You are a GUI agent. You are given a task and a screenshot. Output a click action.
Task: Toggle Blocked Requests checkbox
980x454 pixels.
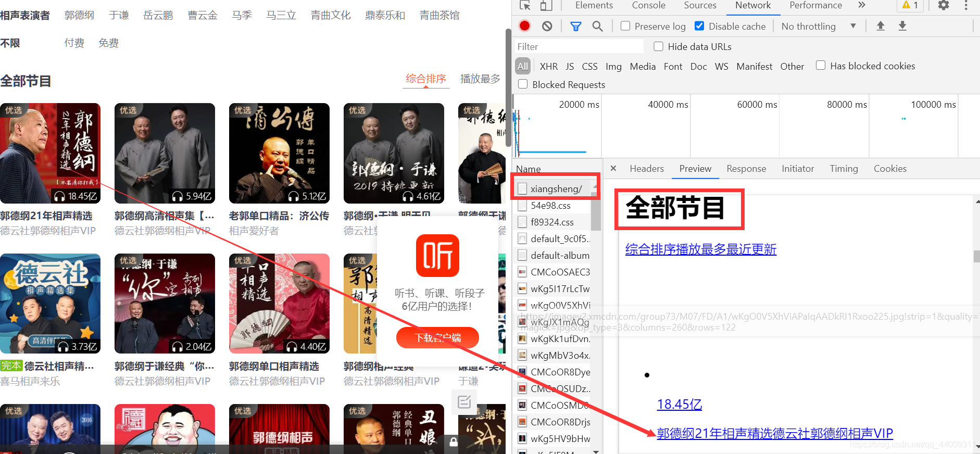click(x=523, y=84)
